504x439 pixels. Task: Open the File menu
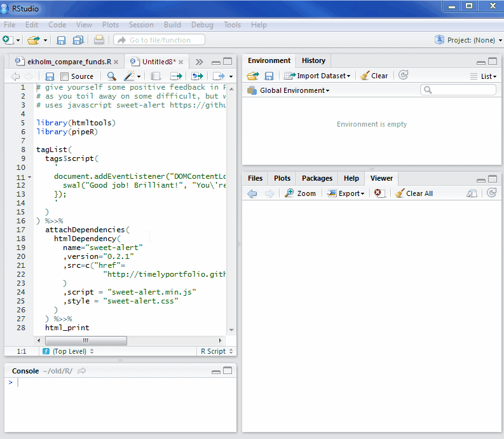[x=10, y=25]
